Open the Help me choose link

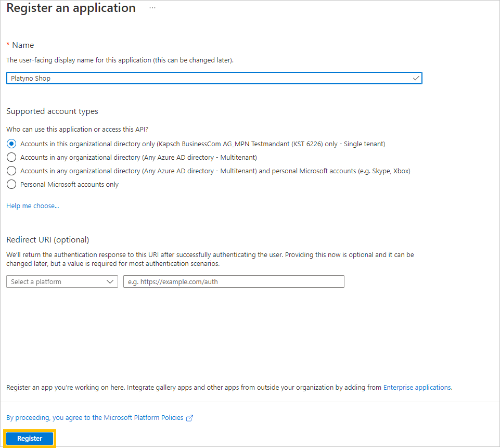[33, 206]
